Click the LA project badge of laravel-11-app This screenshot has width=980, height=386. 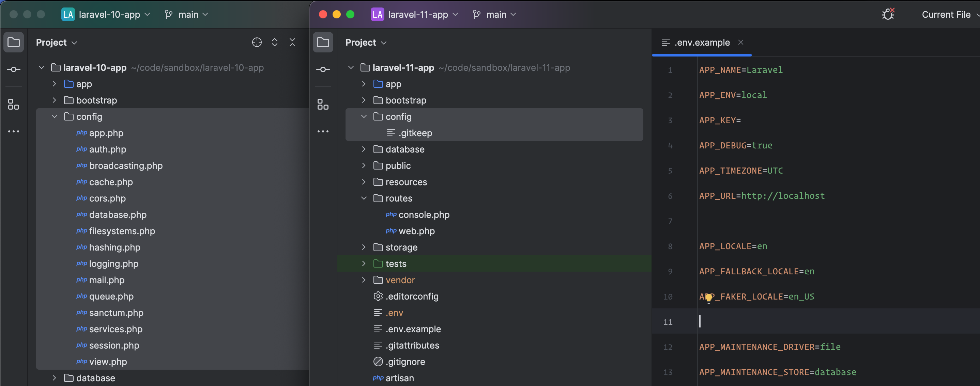coord(378,14)
